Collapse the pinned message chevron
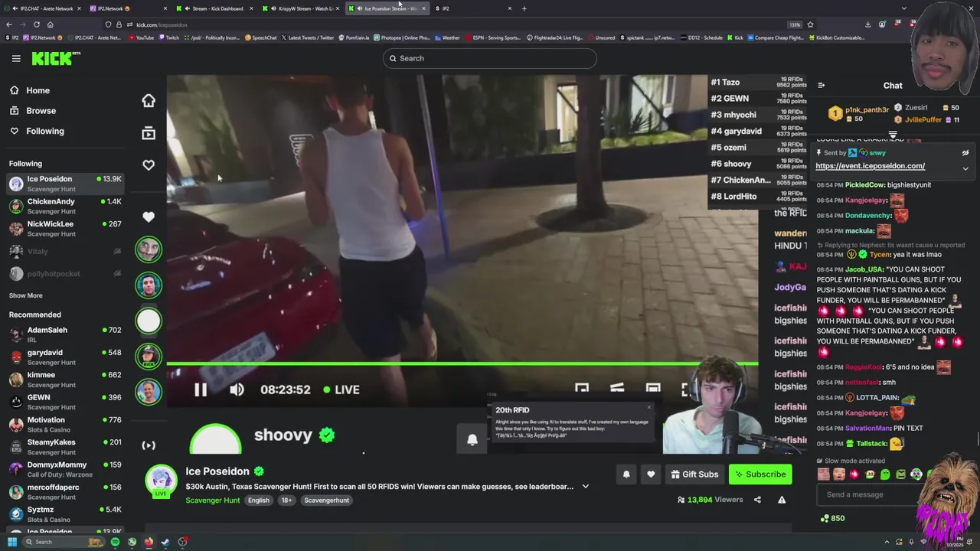The height and width of the screenshot is (551, 980). 965,168
